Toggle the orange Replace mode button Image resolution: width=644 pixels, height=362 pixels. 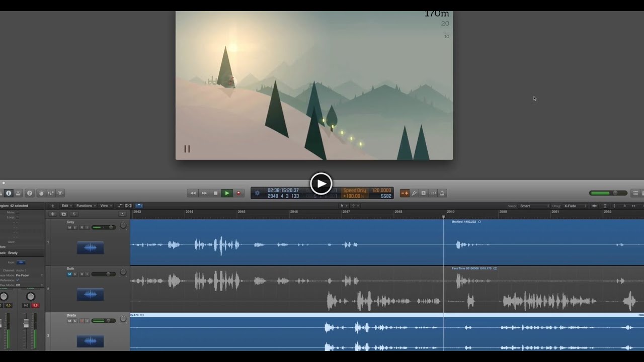405,193
